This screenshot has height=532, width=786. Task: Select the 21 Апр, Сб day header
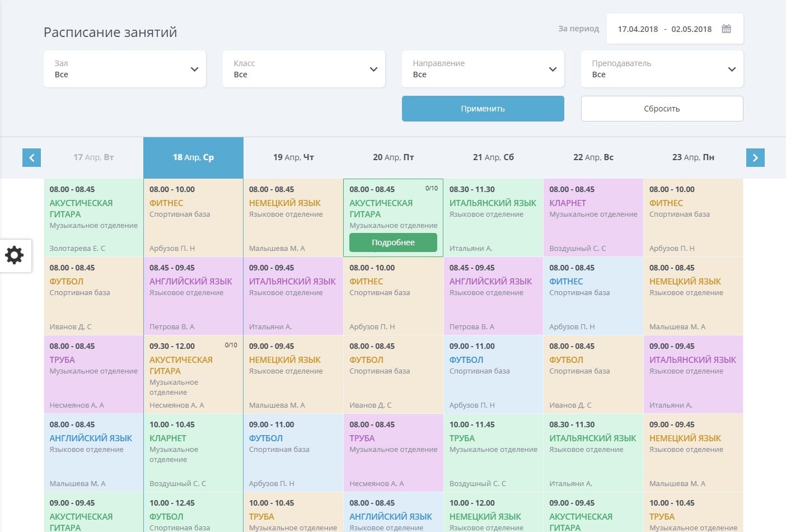[493, 157]
